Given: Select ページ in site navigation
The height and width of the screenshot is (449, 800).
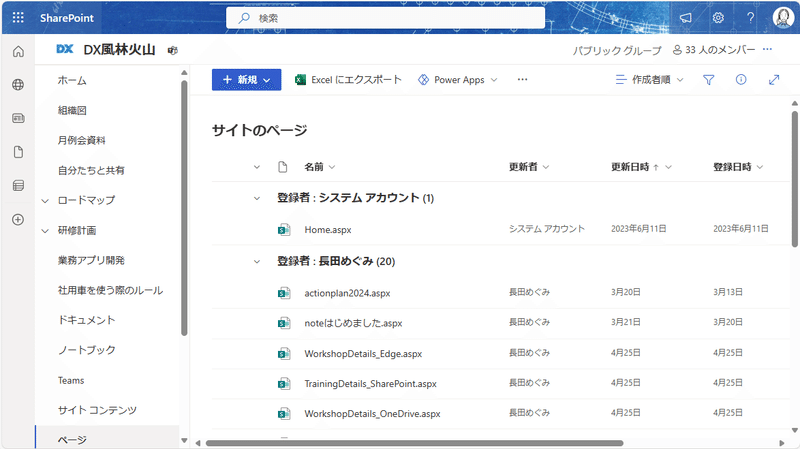Looking at the screenshot, I should coord(72,440).
